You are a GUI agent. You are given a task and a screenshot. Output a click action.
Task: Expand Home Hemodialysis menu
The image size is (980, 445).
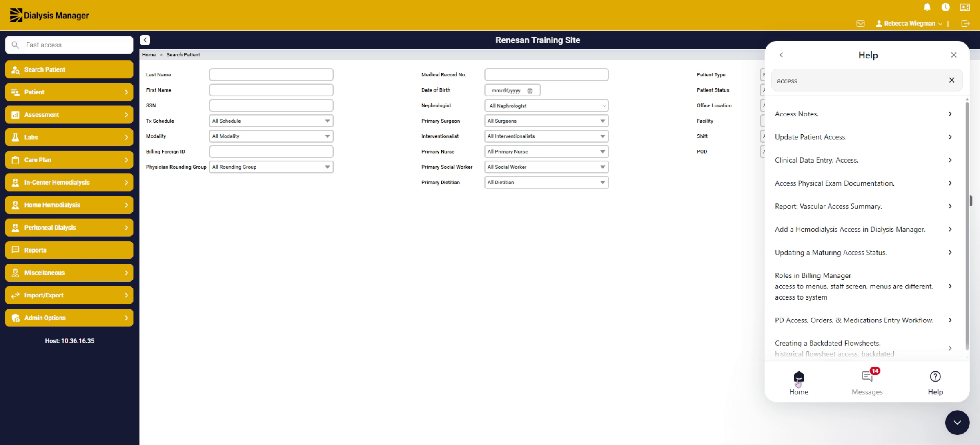click(69, 205)
